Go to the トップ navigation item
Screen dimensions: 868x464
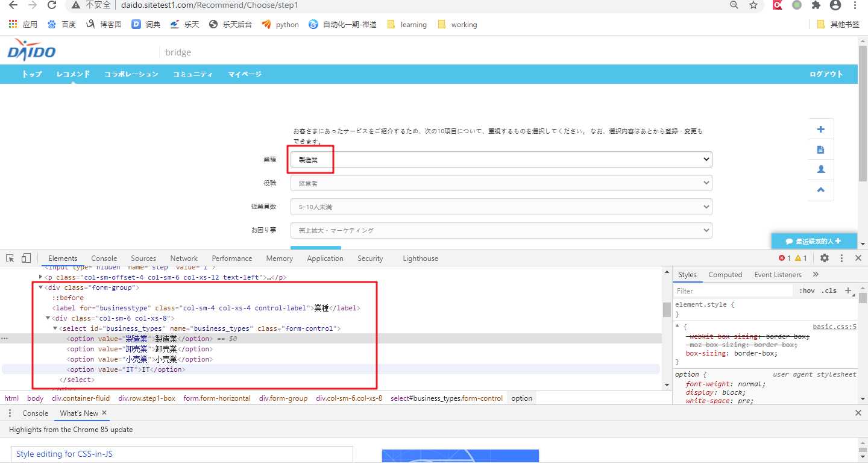(x=32, y=74)
